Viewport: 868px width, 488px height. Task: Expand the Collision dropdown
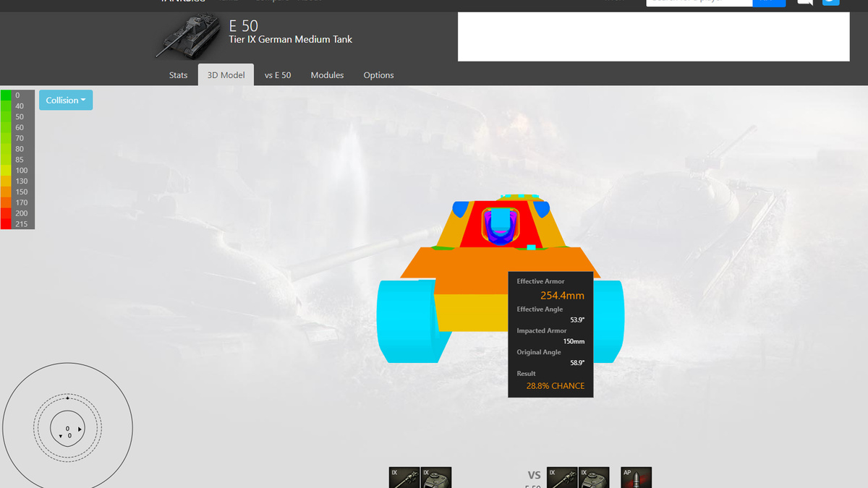(66, 100)
